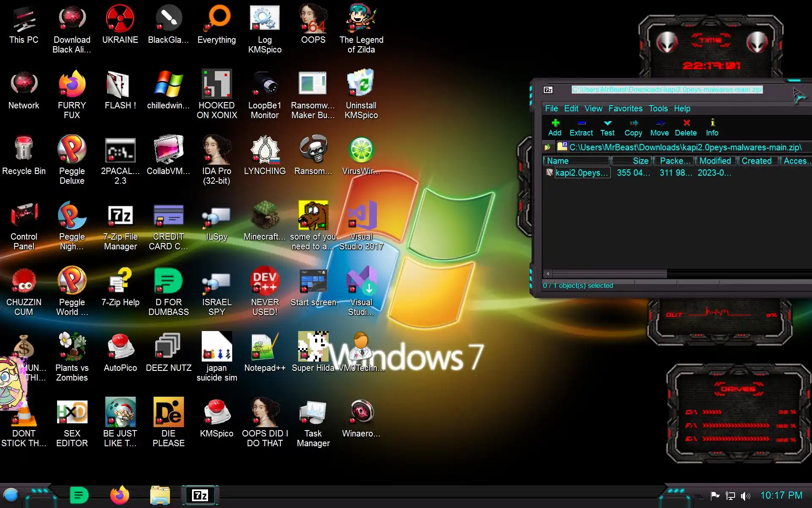This screenshot has height=508, width=812.
Task: Select the kapi2.0peys file entry
Action: coord(581,173)
